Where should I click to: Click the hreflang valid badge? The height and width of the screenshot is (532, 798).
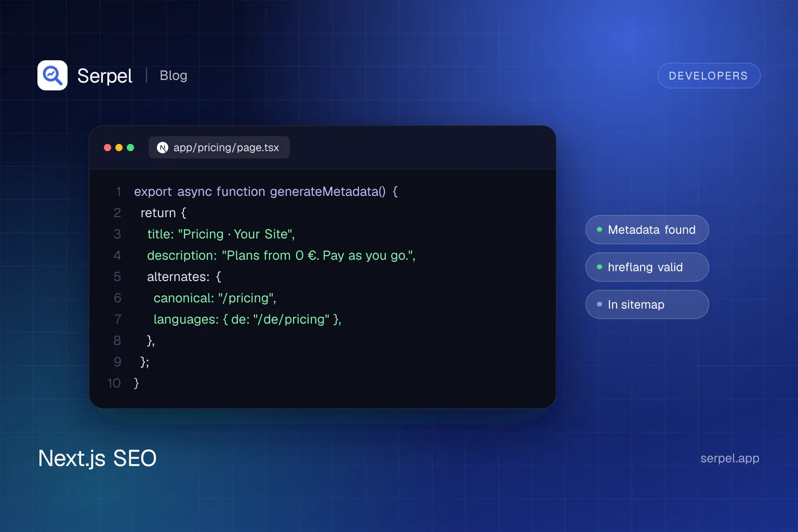point(647,267)
